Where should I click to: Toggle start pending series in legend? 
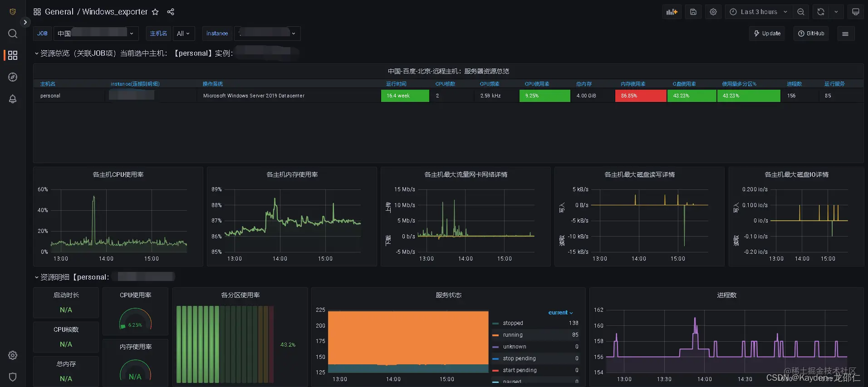click(520, 370)
